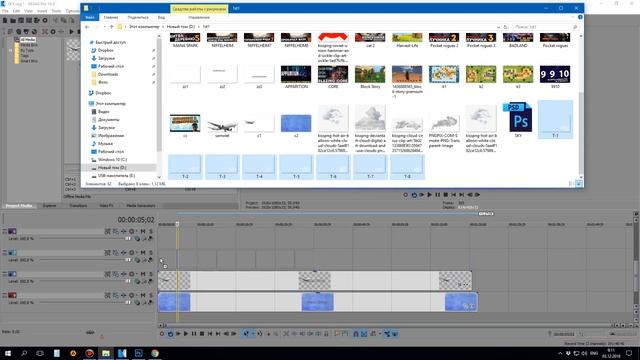
Task: Open the Downloads folder in the sidebar
Action: 108,74
